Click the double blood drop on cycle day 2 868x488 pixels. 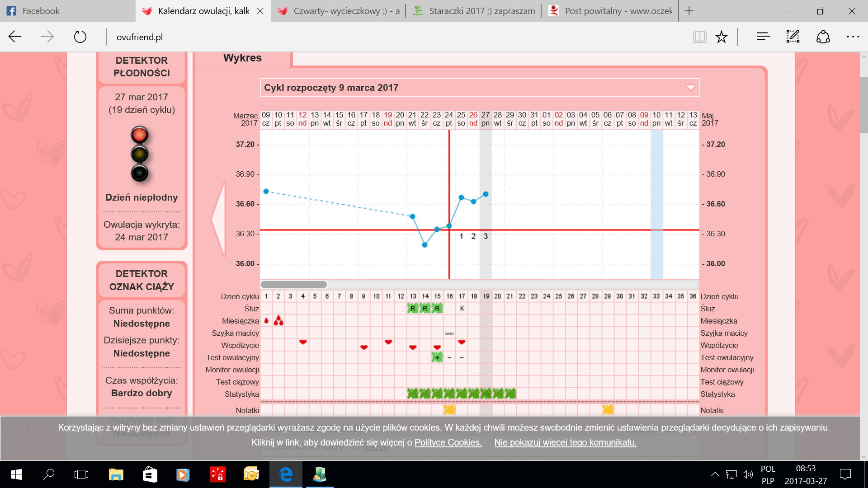[x=278, y=320]
